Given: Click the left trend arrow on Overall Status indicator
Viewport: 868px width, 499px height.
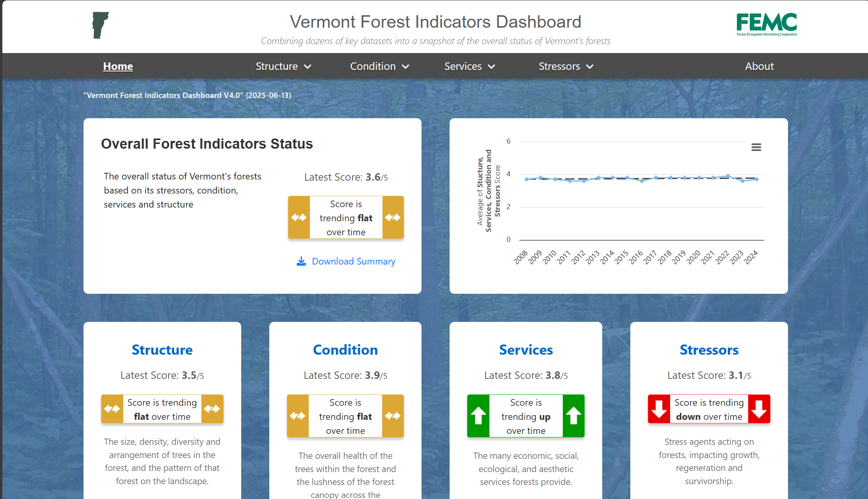Looking at the screenshot, I should pos(299,217).
